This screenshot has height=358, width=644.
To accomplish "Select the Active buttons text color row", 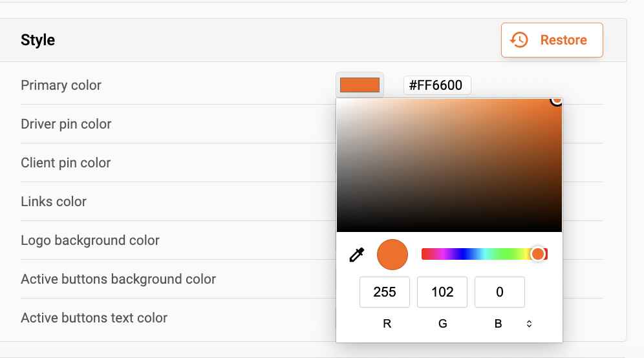I will 94,318.
